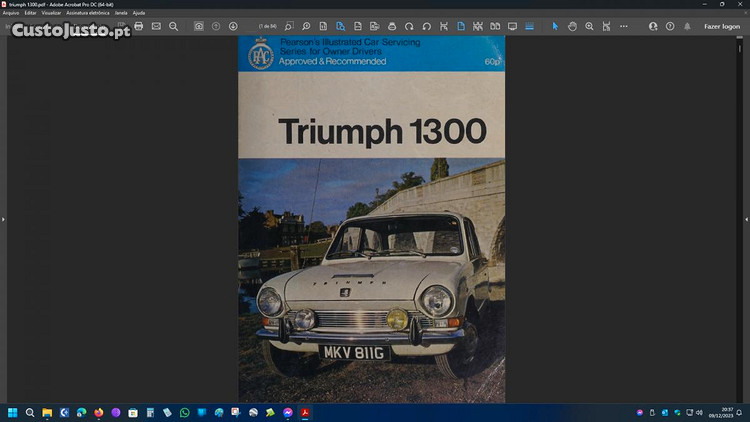The height and width of the screenshot is (422, 750).
Task: Open the Visualizar menu
Action: (51, 13)
